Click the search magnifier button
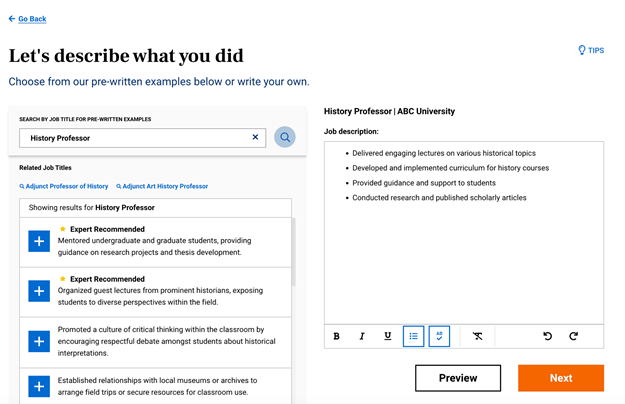The width and height of the screenshot is (625, 404). [x=285, y=137]
